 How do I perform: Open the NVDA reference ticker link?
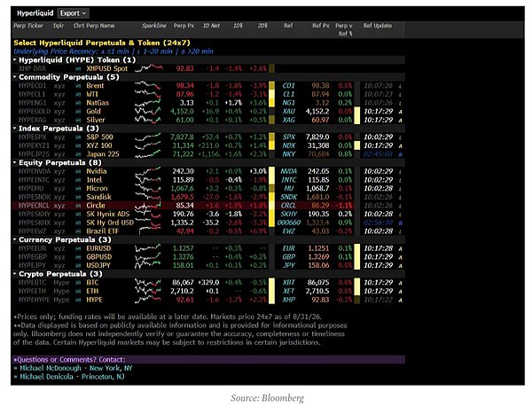tap(289, 171)
